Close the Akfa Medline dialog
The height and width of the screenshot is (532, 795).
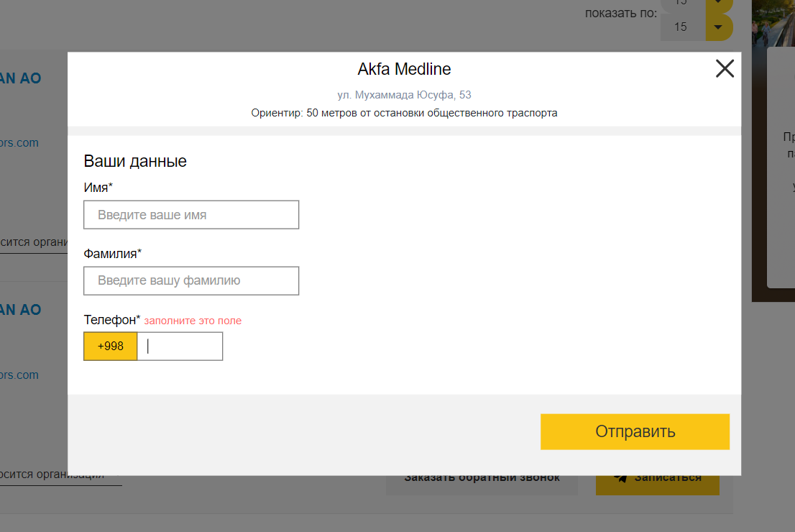tap(725, 68)
